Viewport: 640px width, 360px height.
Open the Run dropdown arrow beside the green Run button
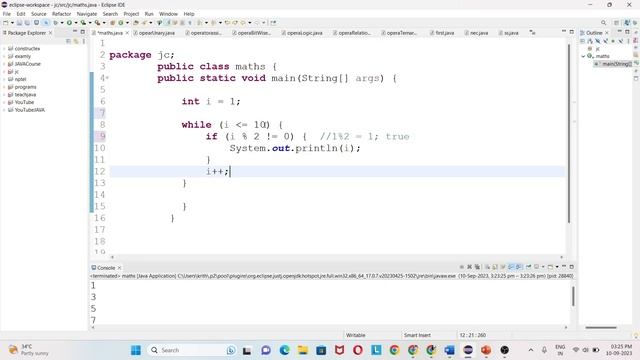(x=76, y=23)
